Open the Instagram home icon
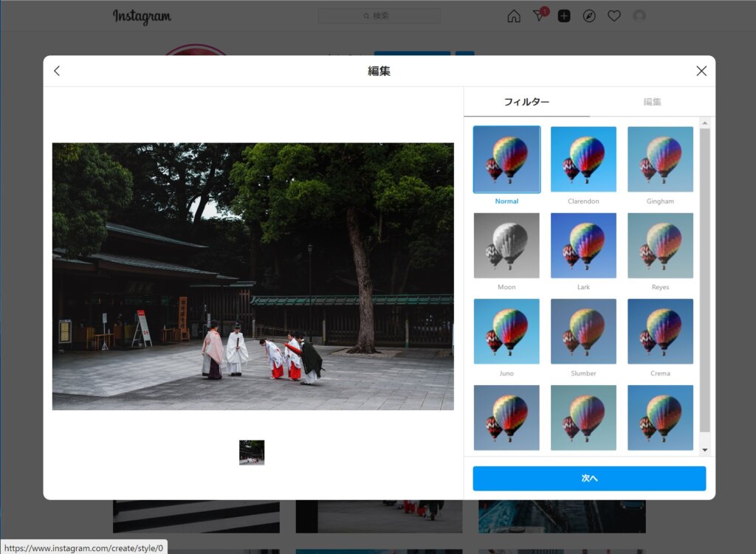The image size is (756, 554). click(x=514, y=16)
